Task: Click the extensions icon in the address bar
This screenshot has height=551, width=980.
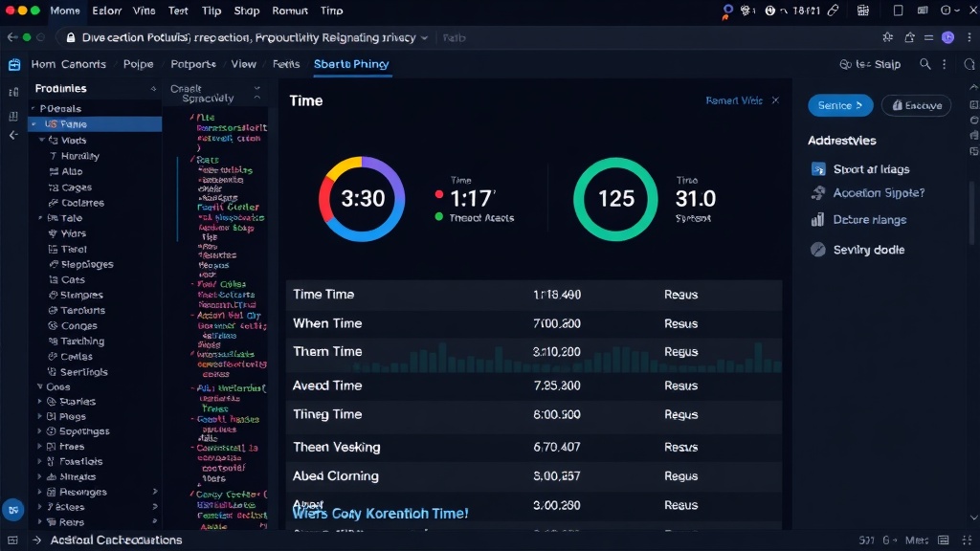Action: pyautogui.click(x=887, y=37)
